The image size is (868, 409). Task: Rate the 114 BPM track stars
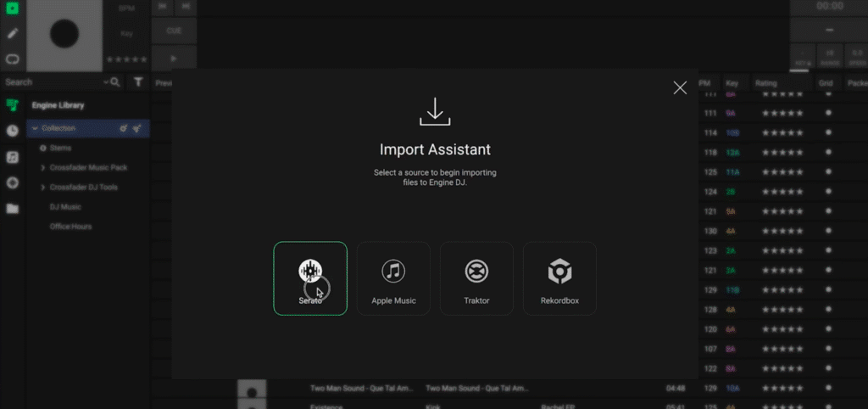(782, 133)
